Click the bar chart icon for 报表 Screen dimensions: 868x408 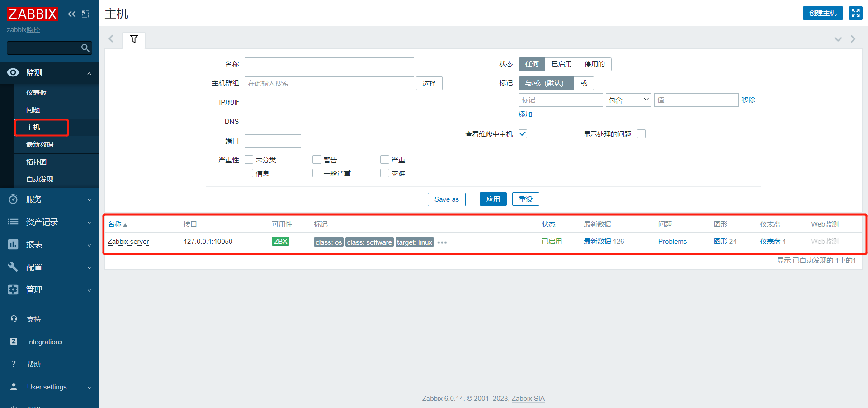(13, 244)
